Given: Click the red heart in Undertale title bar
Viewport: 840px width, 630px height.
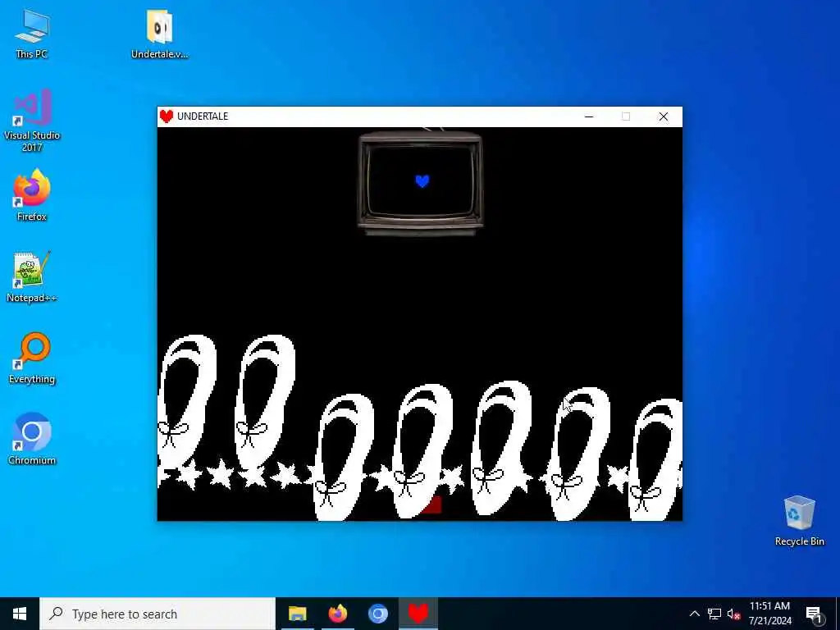Looking at the screenshot, I should pyautogui.click(x=167, y=116).
